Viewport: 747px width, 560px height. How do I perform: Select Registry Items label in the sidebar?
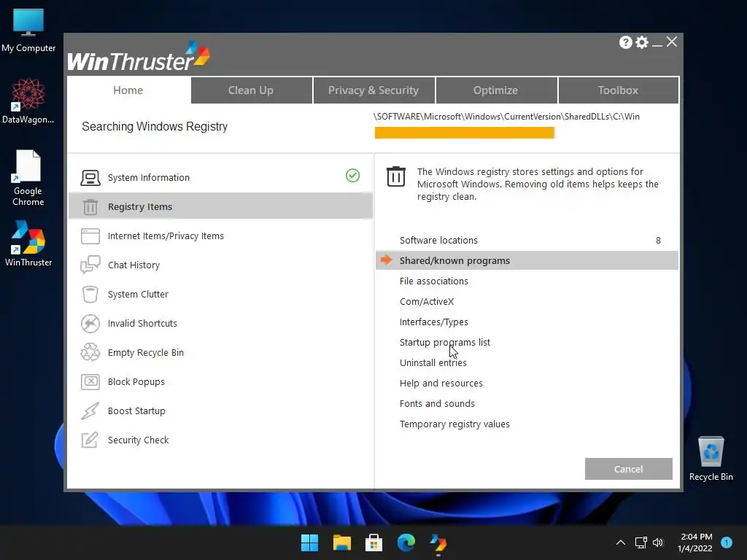point(140,206)
